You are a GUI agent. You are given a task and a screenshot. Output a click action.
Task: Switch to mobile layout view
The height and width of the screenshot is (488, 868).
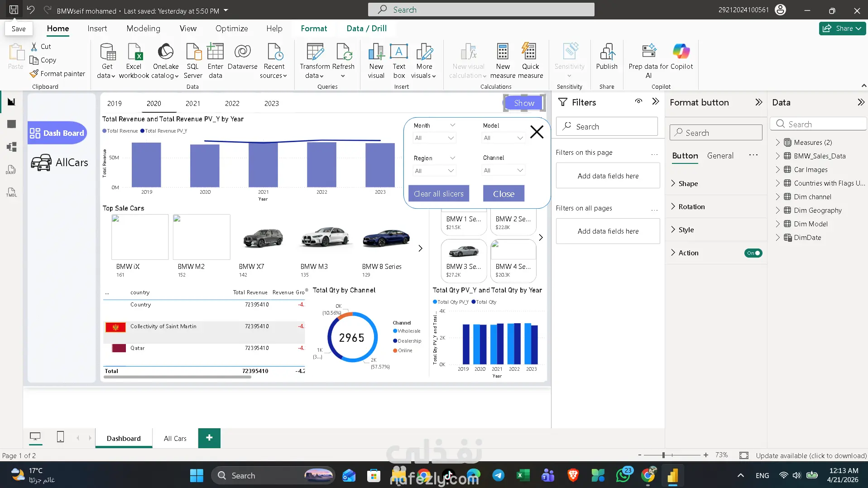click(x=60, y=437)
